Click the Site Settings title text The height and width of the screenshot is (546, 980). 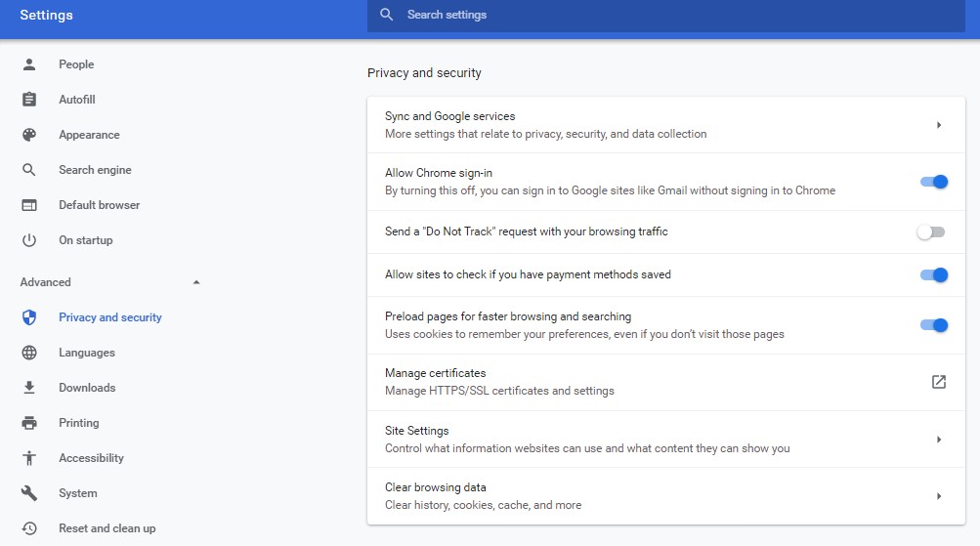pos(417,431)
